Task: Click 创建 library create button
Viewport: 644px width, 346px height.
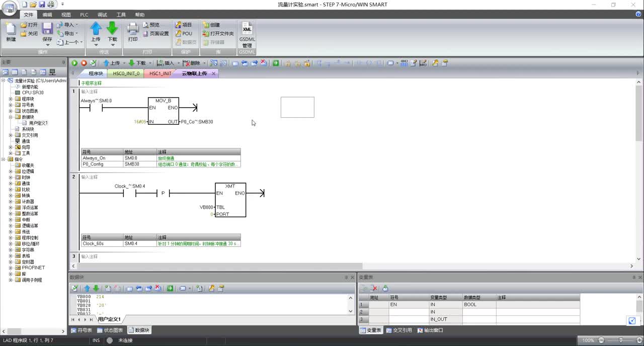Action: pos(211,25)
